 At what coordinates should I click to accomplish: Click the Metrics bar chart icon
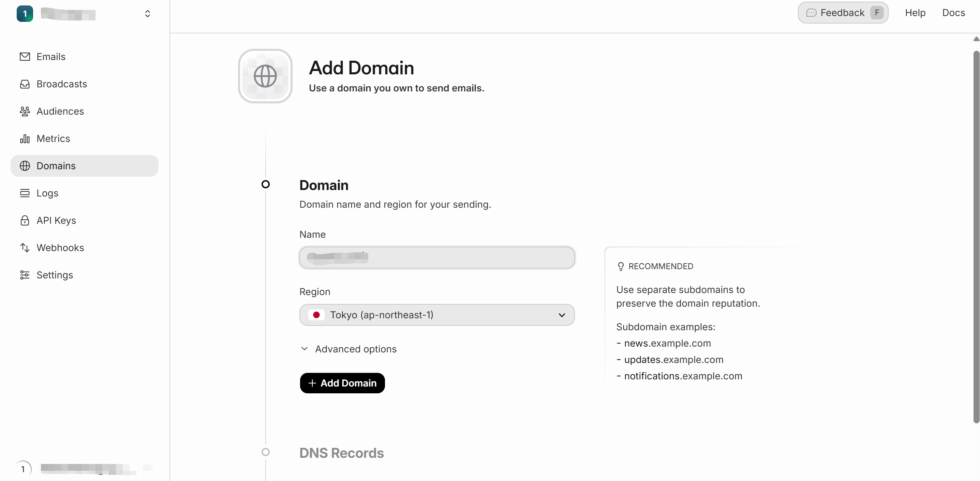point(25,139)
